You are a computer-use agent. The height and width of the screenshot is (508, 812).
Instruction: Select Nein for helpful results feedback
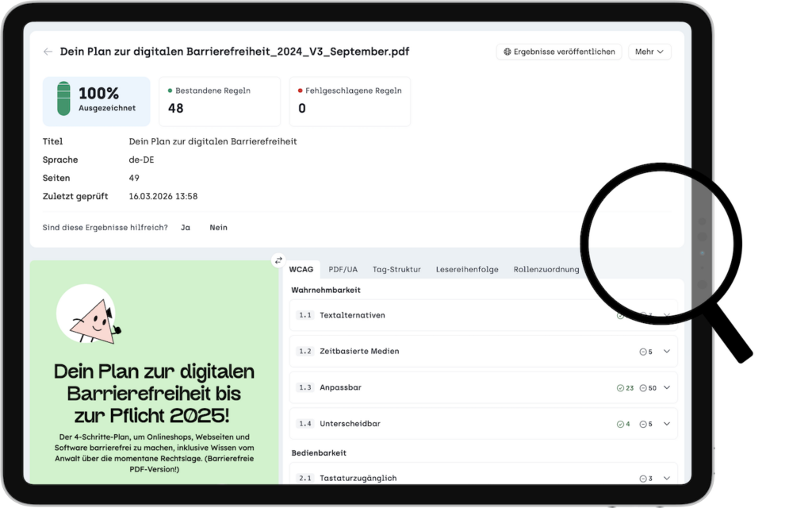click(x=218, y=227)
